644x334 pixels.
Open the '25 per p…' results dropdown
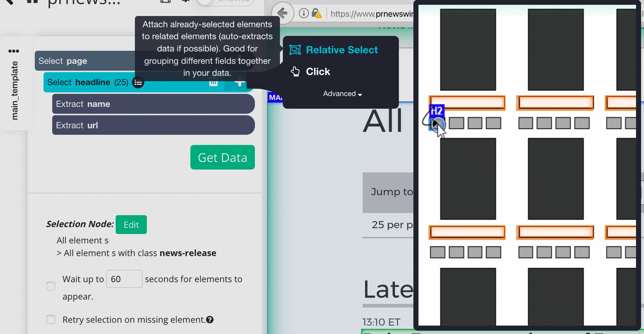click(392, 225)
